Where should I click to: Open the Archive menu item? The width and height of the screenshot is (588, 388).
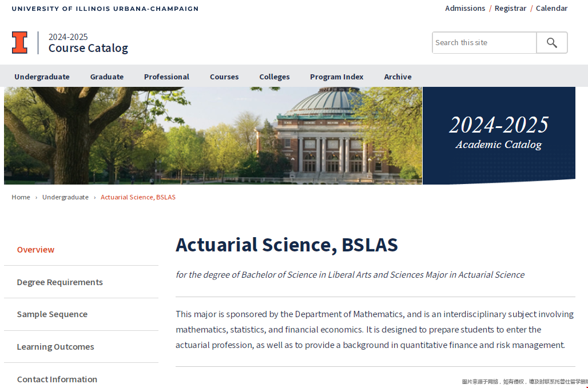click(x=398, y=77)
